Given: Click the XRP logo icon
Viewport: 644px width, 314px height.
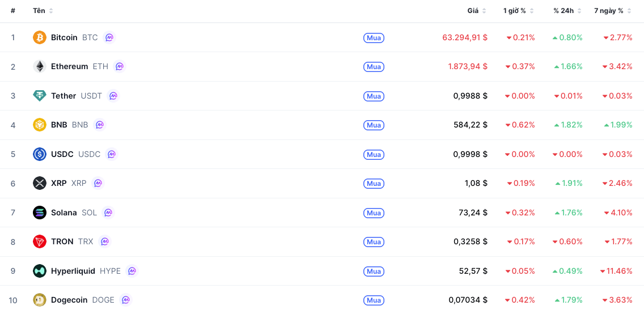Looking at the screenshot, I should click(40, 183).
